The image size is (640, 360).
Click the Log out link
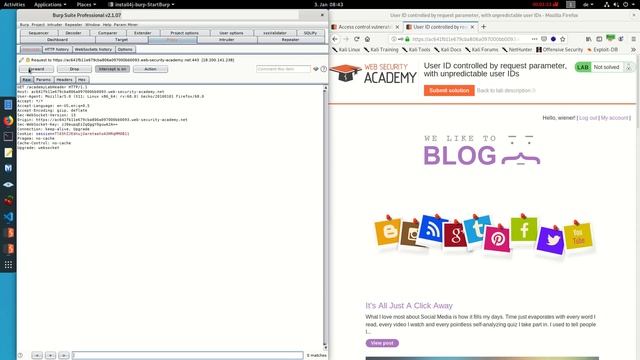click(x=588, y=118)
